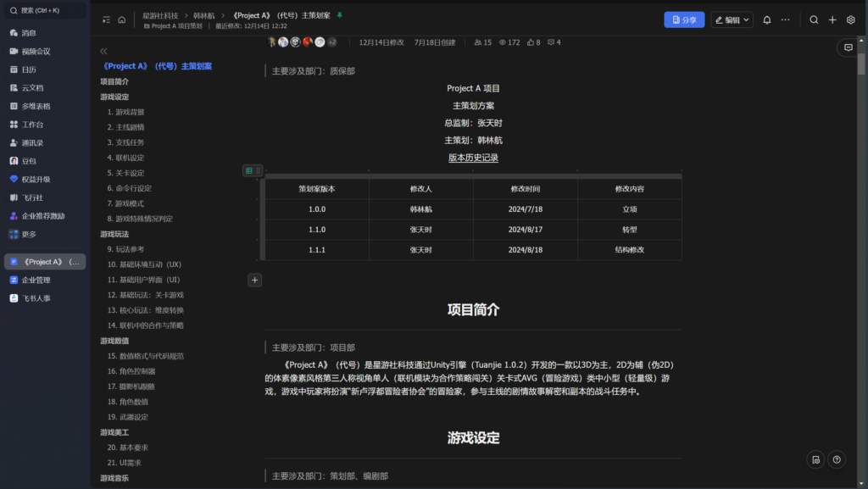This screenshot has height=489, width=868.
Task: Open 视频会议 in the left sidebar
Action: (36, 51)
